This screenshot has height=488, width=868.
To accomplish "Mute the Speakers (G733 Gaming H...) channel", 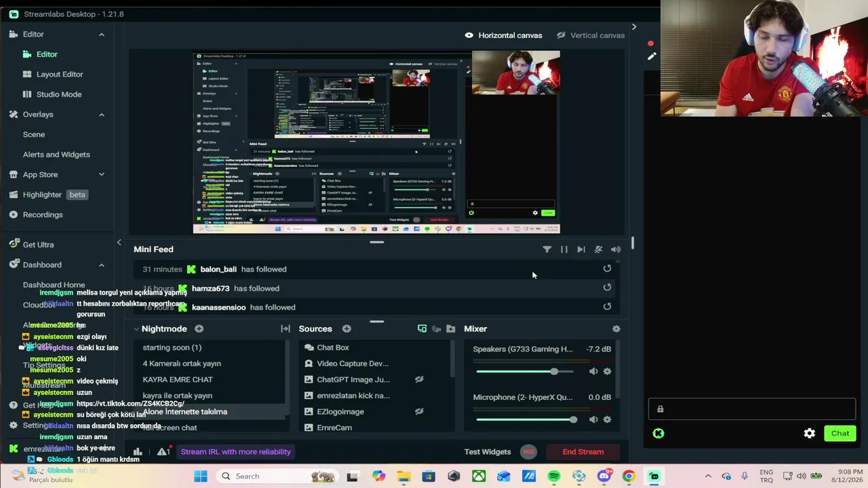I will click(593, 371).
